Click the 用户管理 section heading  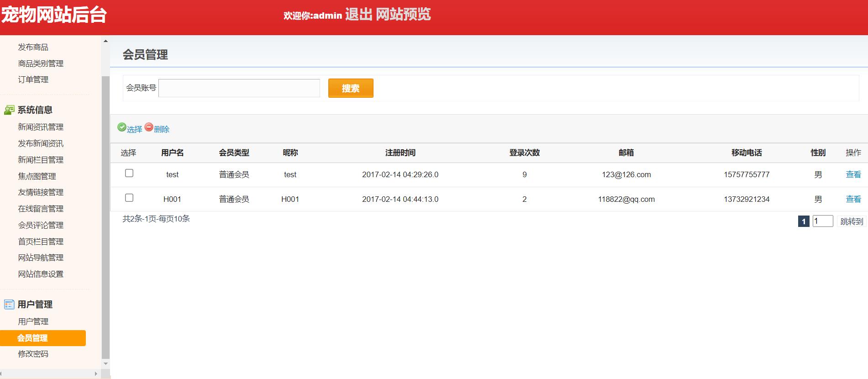click(35, 305)
